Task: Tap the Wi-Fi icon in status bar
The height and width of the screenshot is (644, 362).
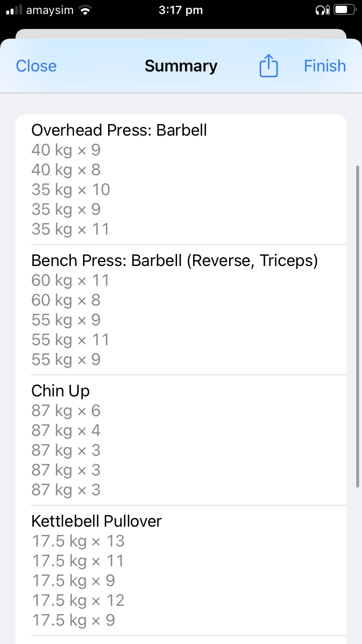Action: [85, 10]
